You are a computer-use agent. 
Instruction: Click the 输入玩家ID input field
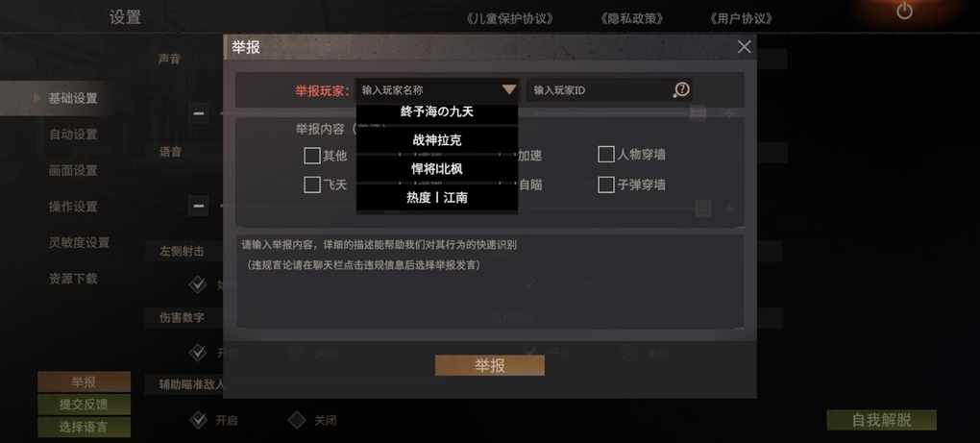pos(599,90)
